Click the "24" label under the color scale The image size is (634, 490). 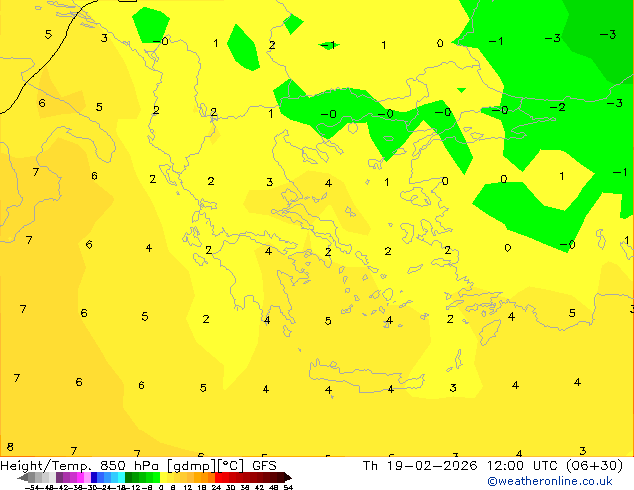[216, 487]
